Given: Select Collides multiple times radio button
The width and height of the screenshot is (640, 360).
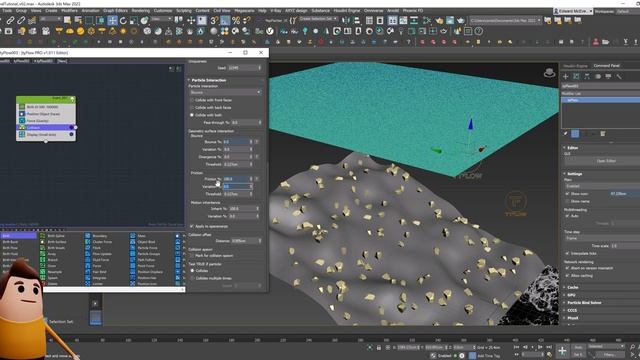Looking at the screenshot, I should pos(192,278).
